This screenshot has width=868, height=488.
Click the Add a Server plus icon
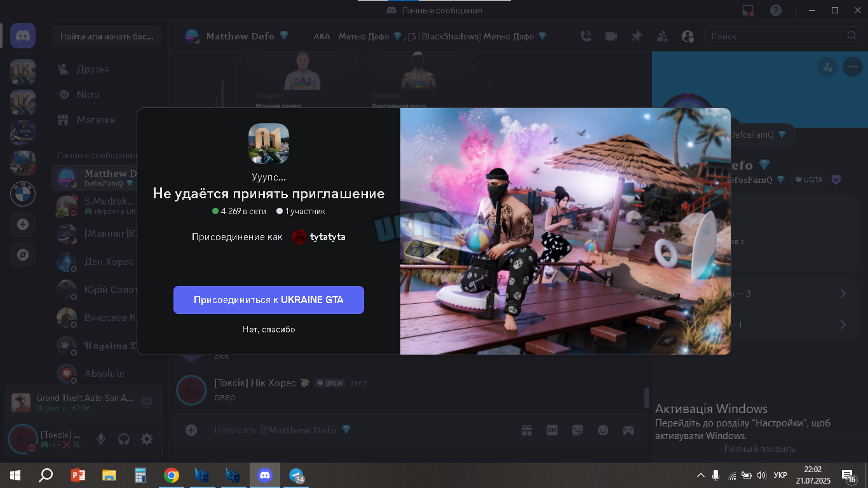[23, 224]
